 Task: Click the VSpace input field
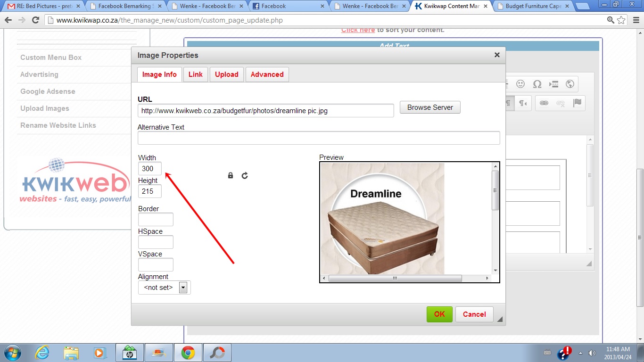point(156,264)
